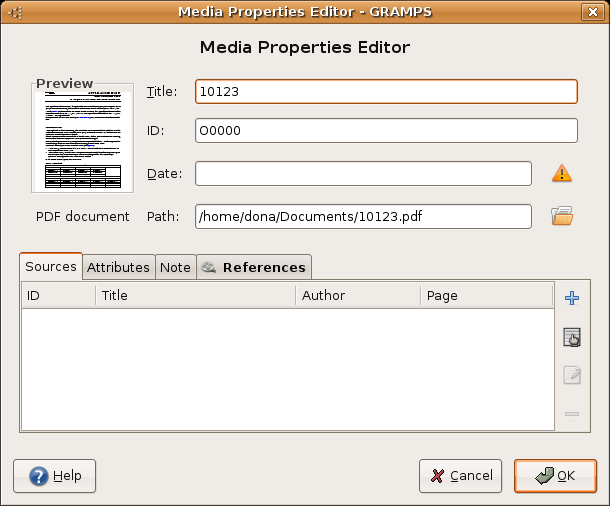Click share existing source icon

(x=572, y=337)
